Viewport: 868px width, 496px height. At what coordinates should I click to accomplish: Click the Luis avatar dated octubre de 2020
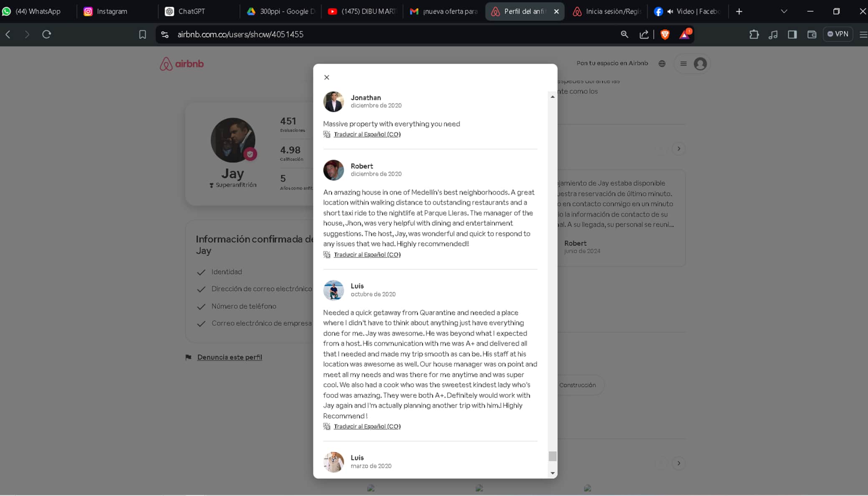333,290
